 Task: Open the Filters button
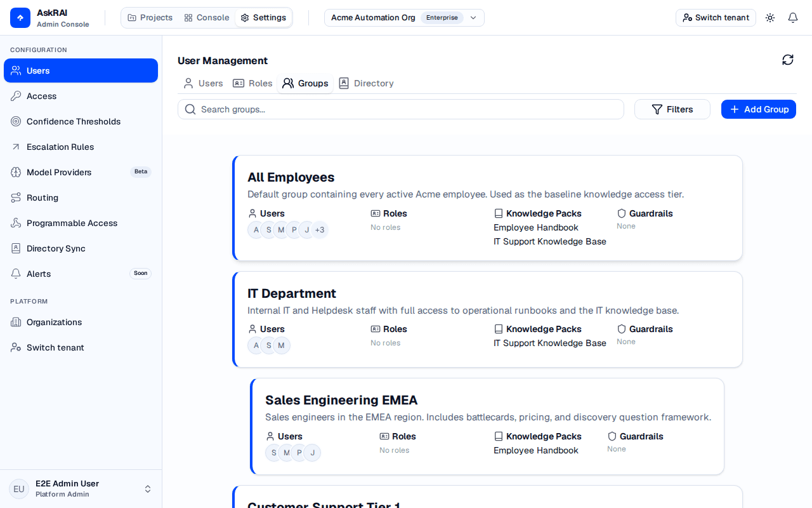[x=672, y=109]
